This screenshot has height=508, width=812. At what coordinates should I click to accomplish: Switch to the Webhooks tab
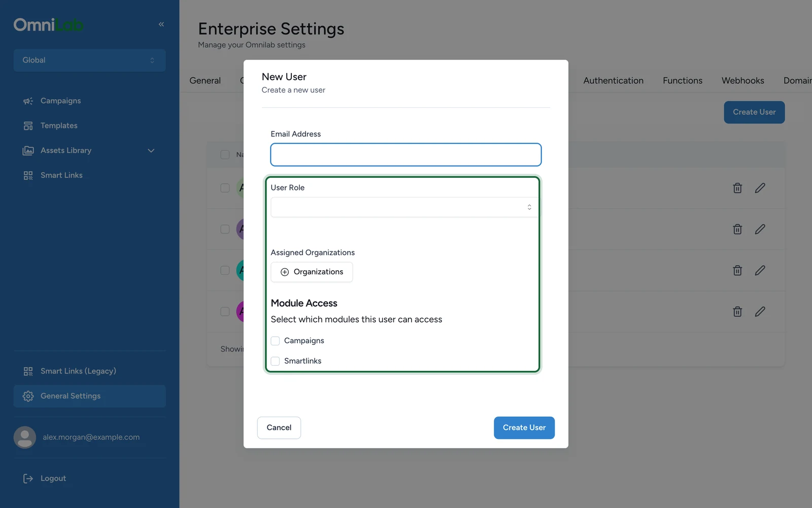(742, 81)
